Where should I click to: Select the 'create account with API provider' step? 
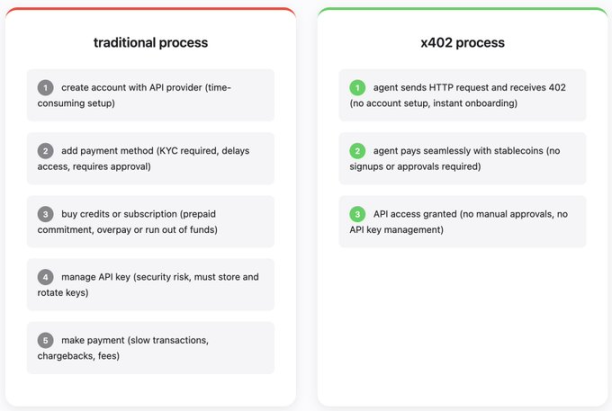(x=145, y=88)
